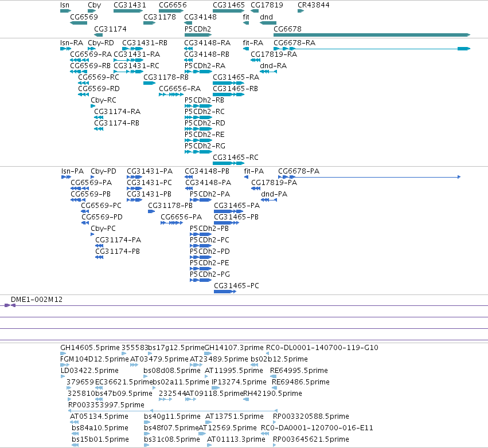
Task: Select the CG31465-RC transcript
Action: click(228, 163)
